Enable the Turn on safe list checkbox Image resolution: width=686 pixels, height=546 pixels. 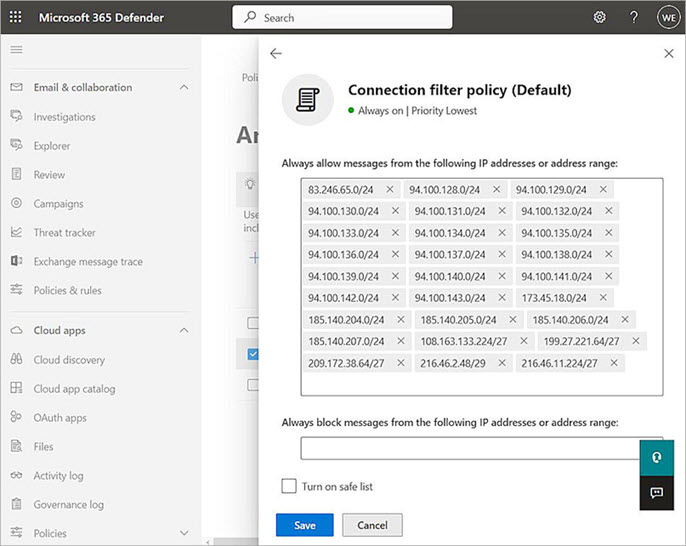[288, 487]
